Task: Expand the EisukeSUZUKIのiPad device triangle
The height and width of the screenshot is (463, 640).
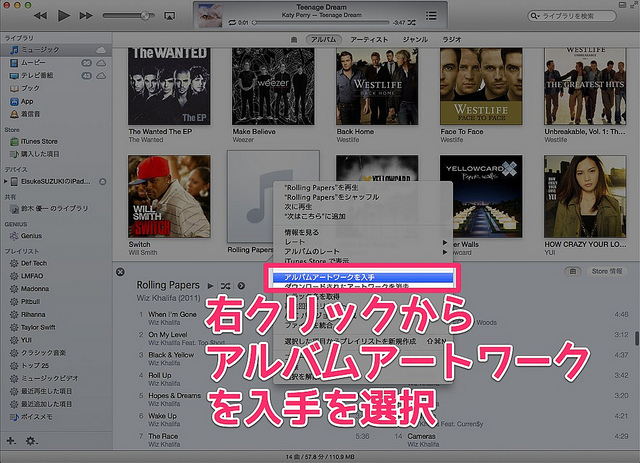Action: click(x=6, y=181)
